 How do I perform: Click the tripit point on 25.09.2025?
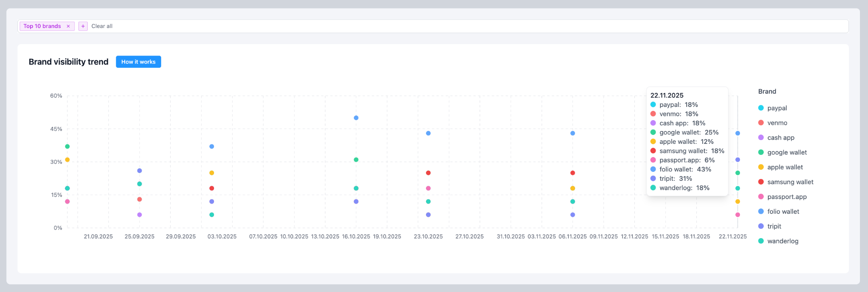139,171
